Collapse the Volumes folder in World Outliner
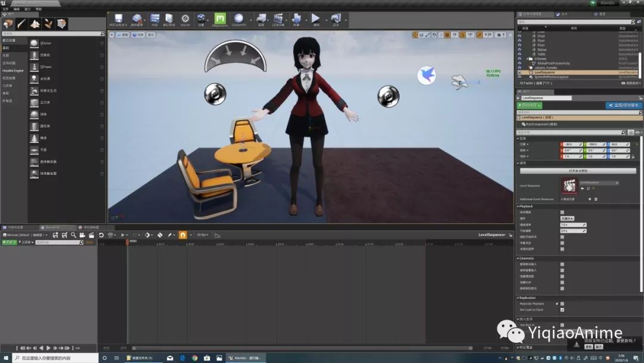This screenshot has height=363, width=644. coord(527,58)
